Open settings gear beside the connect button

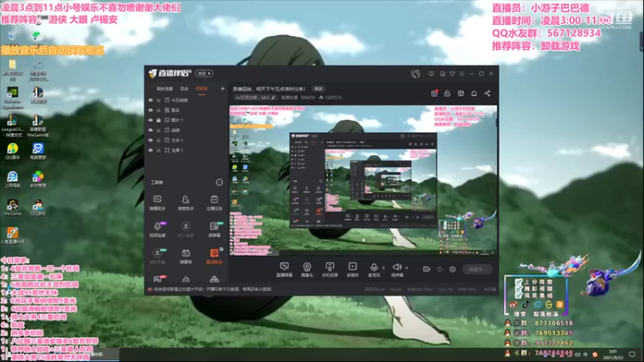coord(452,269)
